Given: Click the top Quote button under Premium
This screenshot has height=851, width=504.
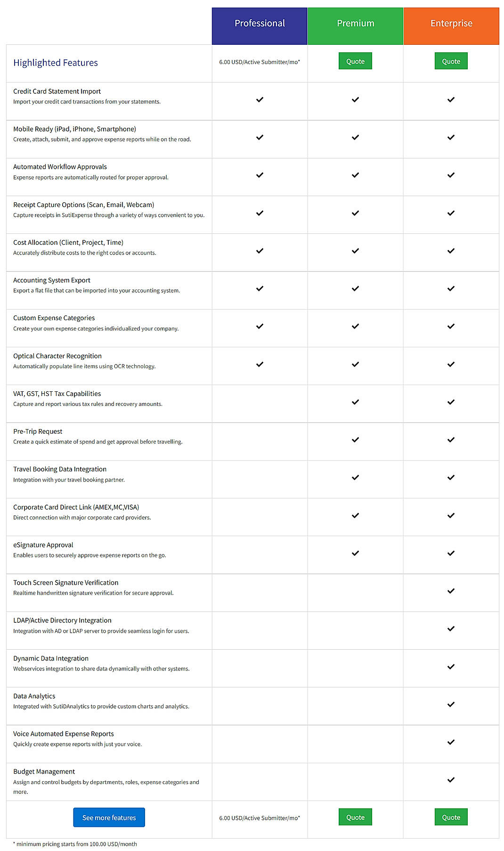Looking at the screenshot, I should tap(355, 61).
